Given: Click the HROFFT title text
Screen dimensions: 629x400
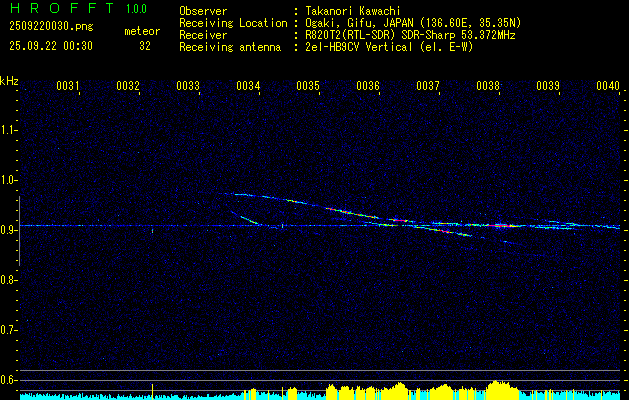Looking at the screenshot, I should (59, 11).
